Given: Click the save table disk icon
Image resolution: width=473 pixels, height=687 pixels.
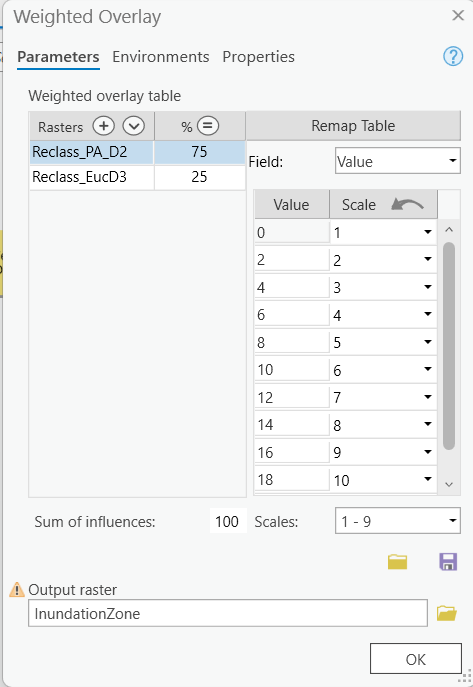Looking at the screenshot, I should pyautogui.click(x=448, y=561).
